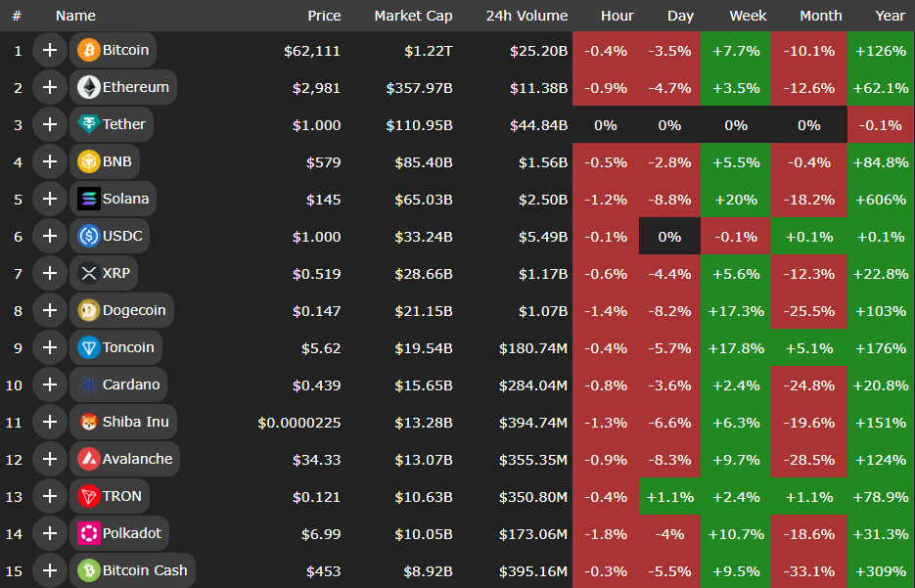
Task: Open the Avalanche coin link
Action: click(x=137, y=459)
